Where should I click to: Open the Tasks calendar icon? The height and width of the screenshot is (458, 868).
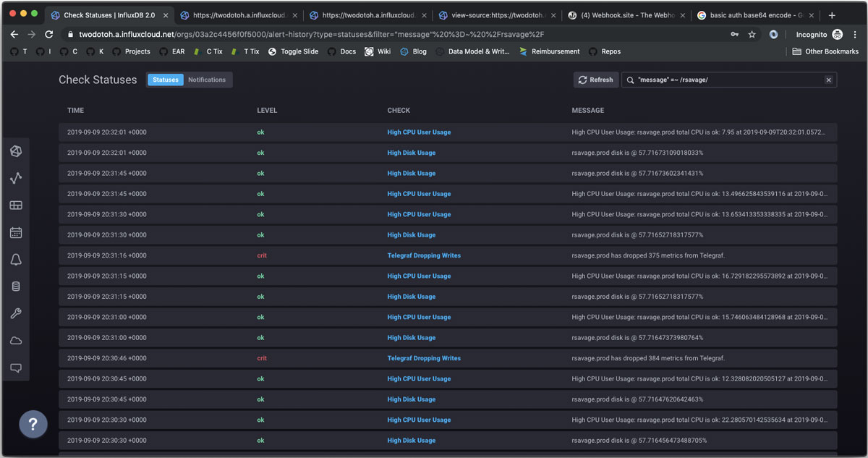click(16, 232)
